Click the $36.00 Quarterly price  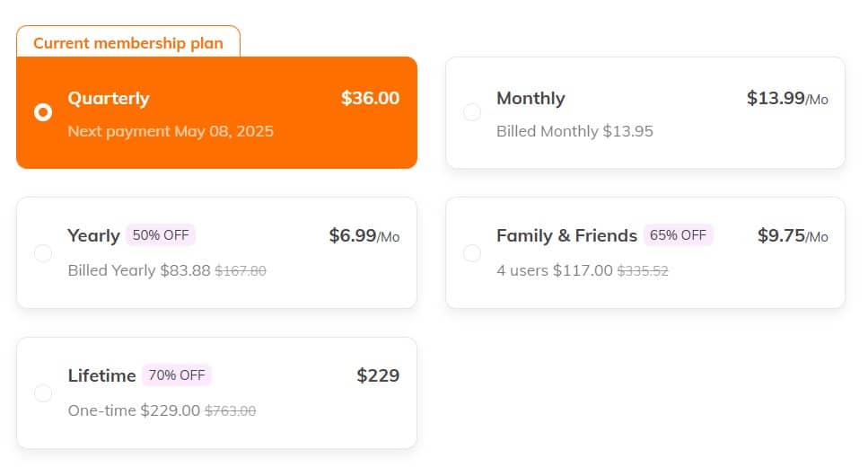(x=370, y=98)
